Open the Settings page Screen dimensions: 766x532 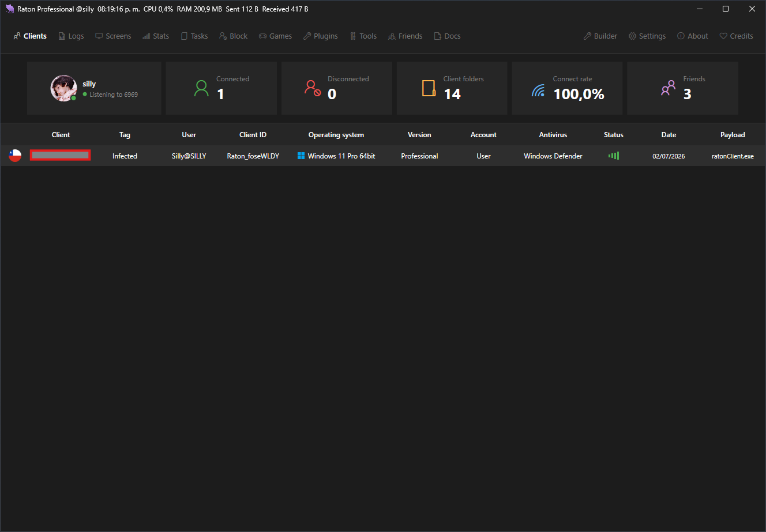click(x=647, y=36)
